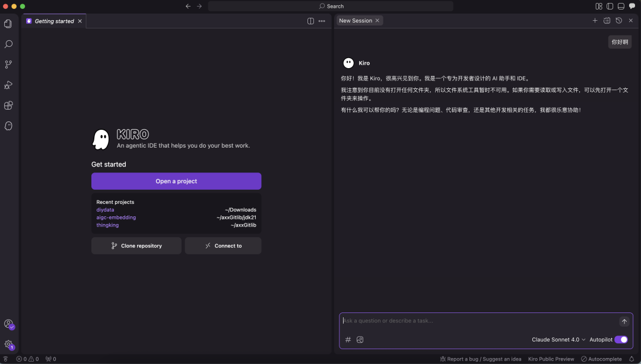The width and height of the screenshot is (641, 364).
Task: Click the Recent projects heading
Action: (115, 202)
